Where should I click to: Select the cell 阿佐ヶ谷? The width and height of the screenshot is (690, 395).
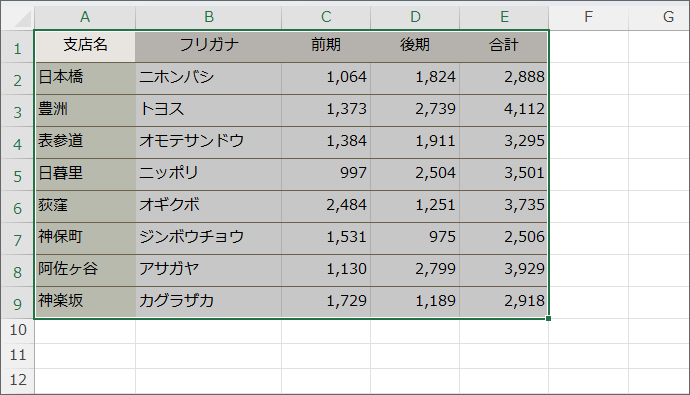85,271
